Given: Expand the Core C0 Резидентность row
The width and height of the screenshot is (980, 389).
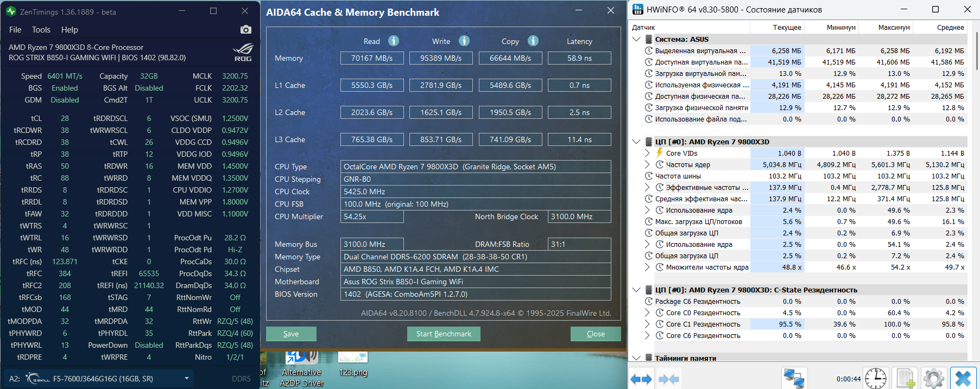Looking at the screenshot, I should (647, 313).
